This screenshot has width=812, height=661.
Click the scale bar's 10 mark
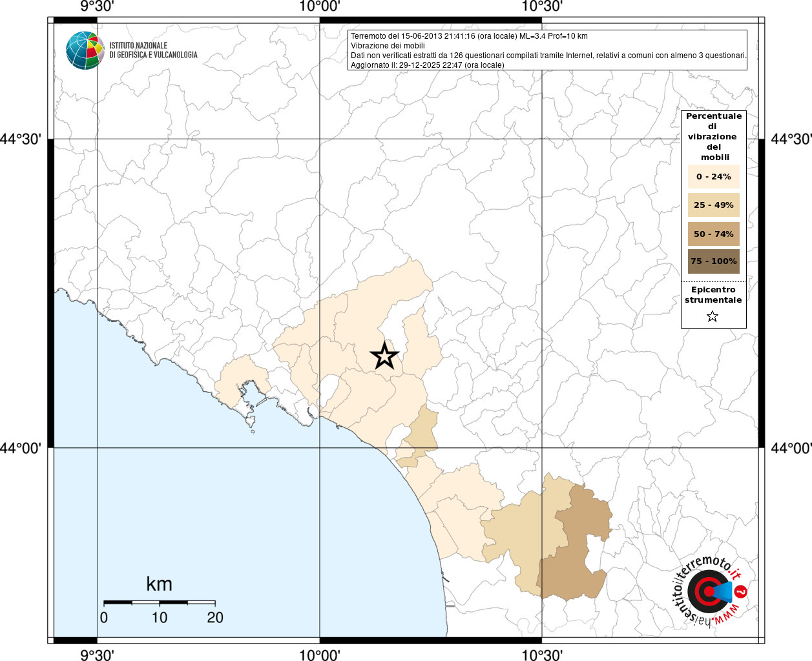pyautogui.click(x=160, y=618)
